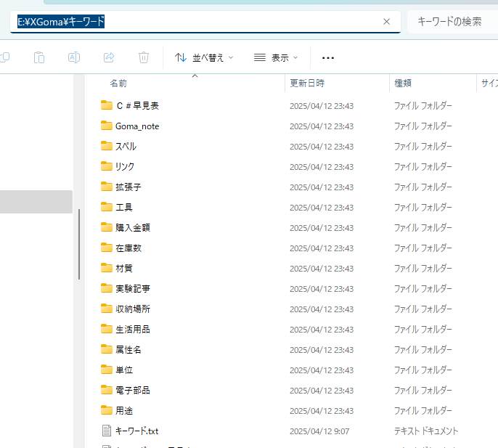This screenshot has height=448, width=498.
Task: Click the folder icon for C＃早見表
Action: (107, 105)
